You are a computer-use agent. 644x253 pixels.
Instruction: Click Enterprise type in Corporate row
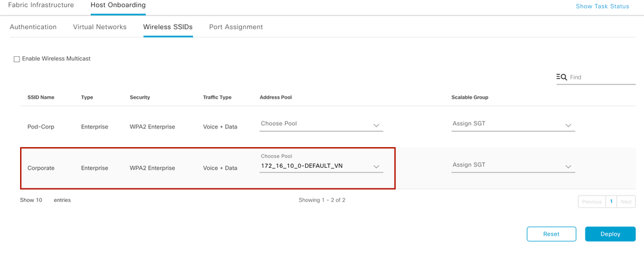click(x=94, y=168)
